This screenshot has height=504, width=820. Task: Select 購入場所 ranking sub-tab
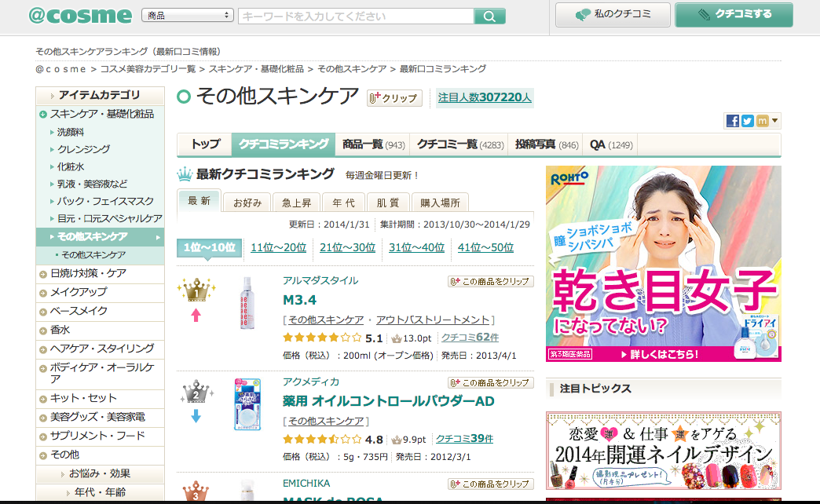[440, 203]
